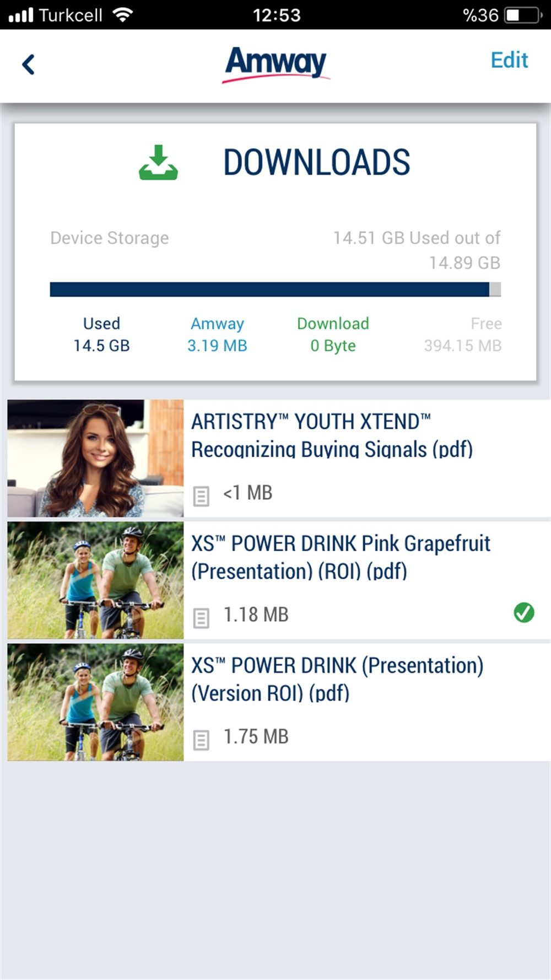
Task: Tap the DOWNLOADS heading
Action: (316, 162)
